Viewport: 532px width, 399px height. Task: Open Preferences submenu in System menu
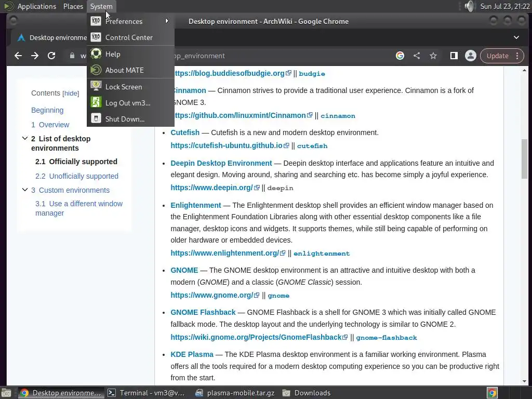(x=130, y=21)
